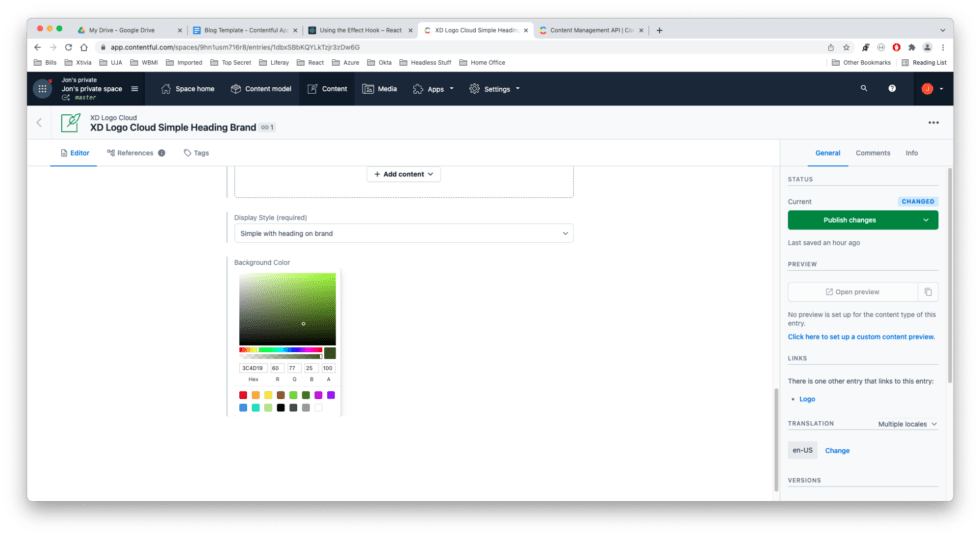Select the black preset swatch
This screenshot has height=537, width=980.
pos(281,408)
